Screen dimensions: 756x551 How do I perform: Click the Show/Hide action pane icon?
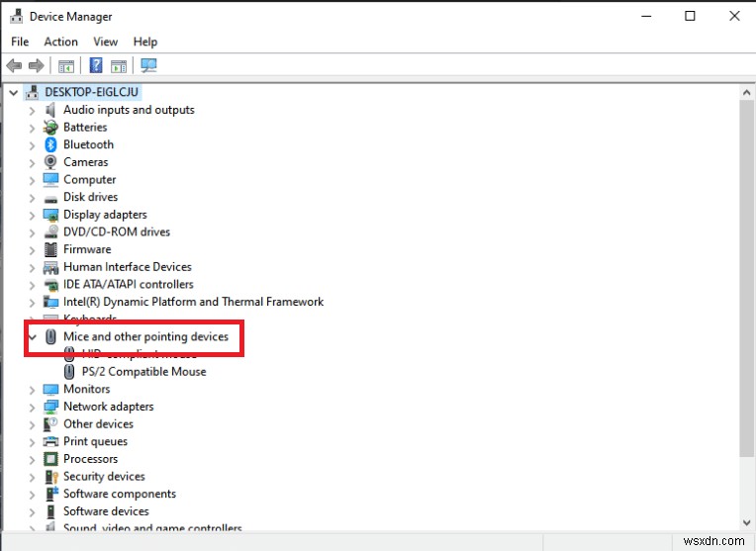[x=118, y=65]
